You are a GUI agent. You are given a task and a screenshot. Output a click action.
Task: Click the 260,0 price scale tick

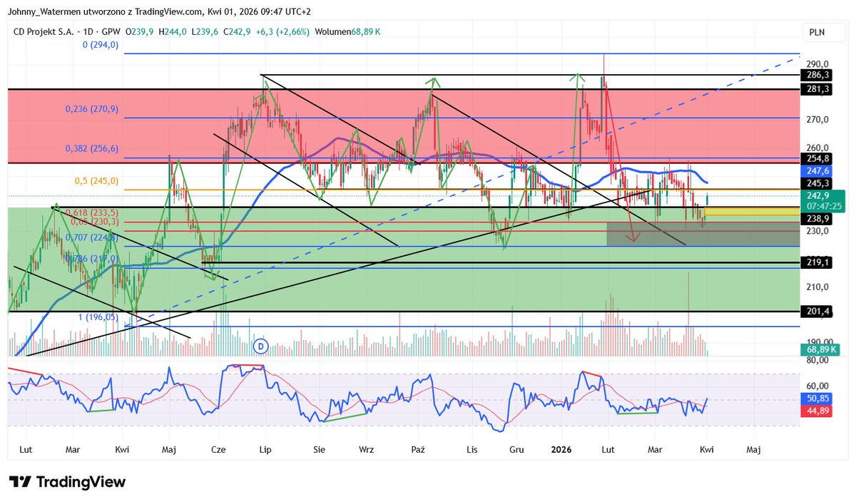pos(817,148)
